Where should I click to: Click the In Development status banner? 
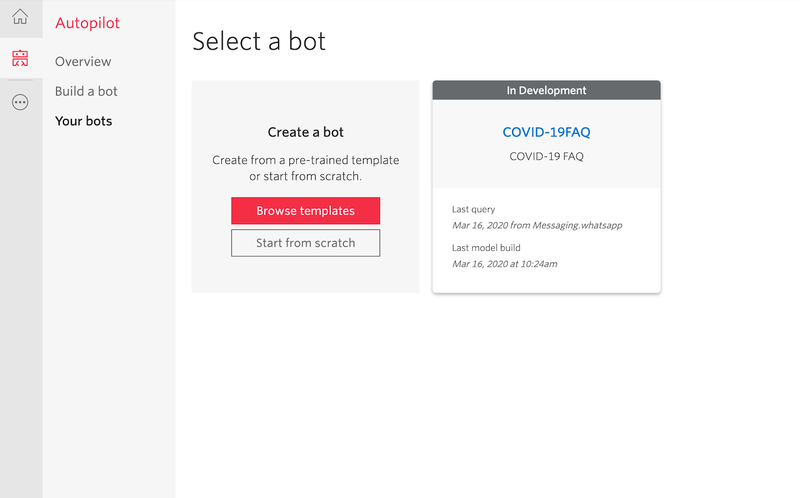click(546, 90)
